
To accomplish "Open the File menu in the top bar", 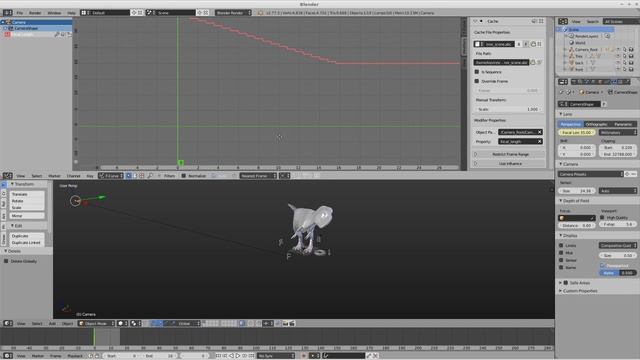I will 20,13.
